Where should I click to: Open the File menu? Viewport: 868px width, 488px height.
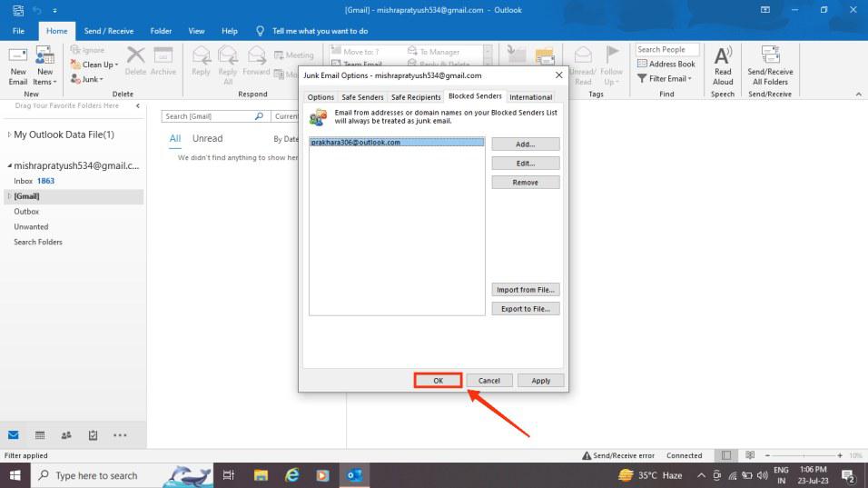18,31
